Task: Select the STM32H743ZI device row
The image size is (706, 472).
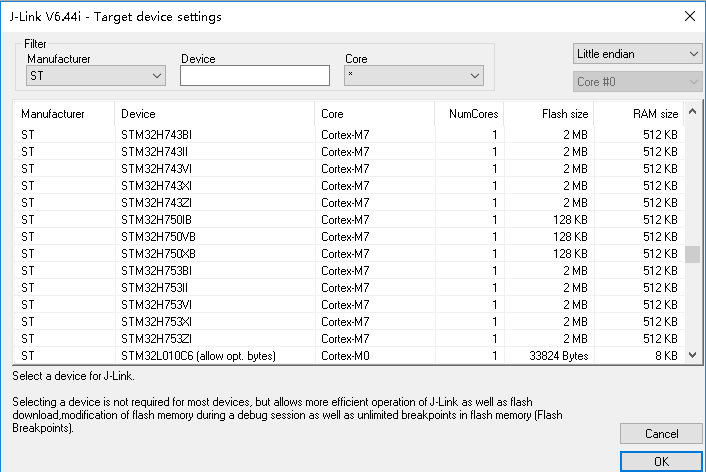Action: click(349, 203)
